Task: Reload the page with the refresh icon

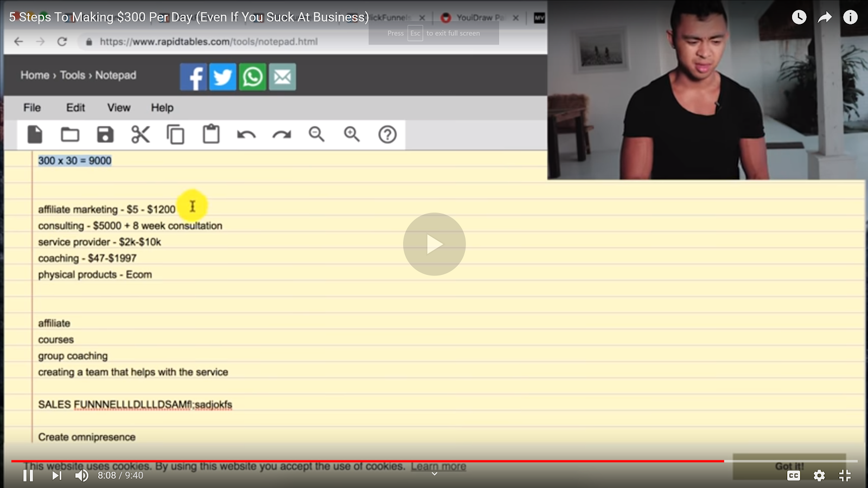Action: (62, 42)
